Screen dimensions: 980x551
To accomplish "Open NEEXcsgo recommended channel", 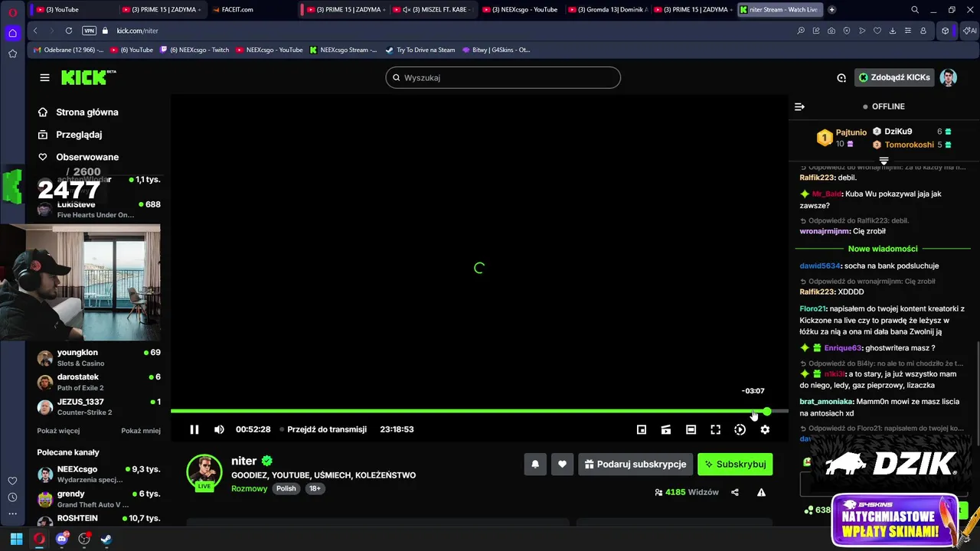I will [x=98, y=474].
